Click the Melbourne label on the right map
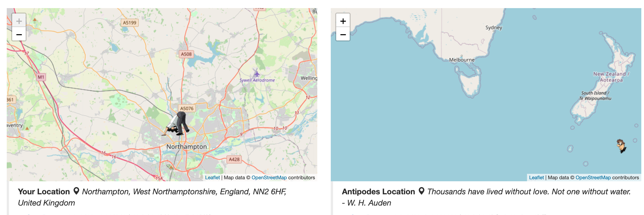This screenshot has height=215, width=644. [x=462, y=60]
